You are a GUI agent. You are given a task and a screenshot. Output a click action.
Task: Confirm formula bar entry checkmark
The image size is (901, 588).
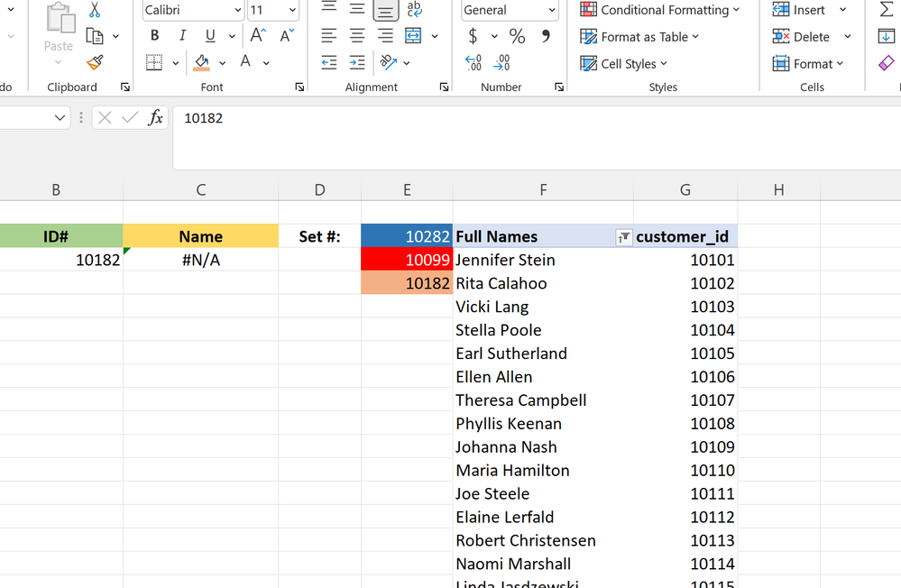point(130,118)
